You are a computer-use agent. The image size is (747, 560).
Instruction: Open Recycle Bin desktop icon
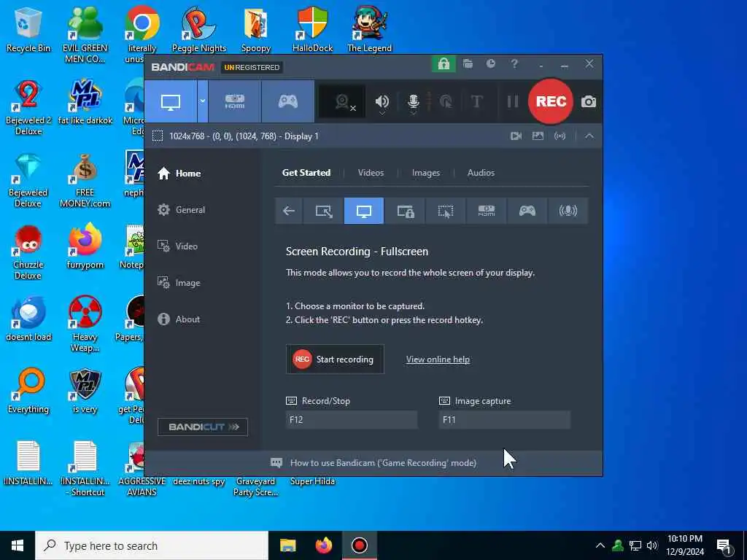click(28, 29)
